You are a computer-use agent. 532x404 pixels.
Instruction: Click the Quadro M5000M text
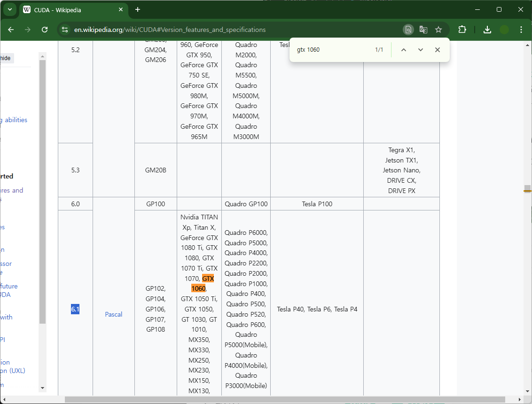[x=246, y=91]
